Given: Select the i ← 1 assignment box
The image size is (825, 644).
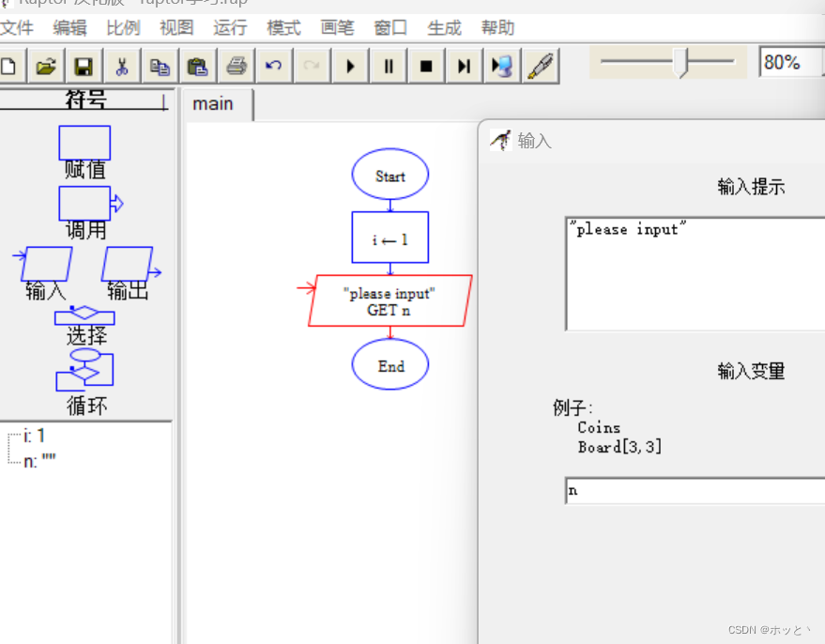Looking at the screenshot, I should (x=390, y=238).
